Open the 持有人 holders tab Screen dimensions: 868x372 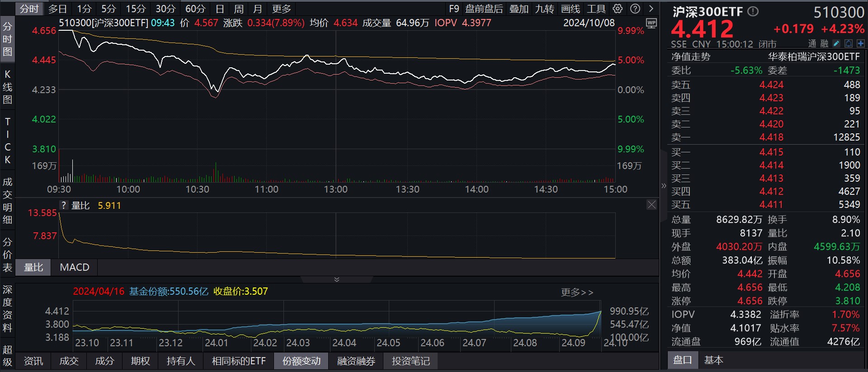point(181,361)
